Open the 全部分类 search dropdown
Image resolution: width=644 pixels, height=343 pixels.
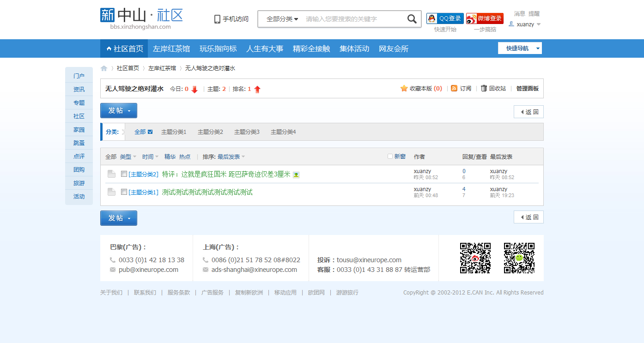(280, 19)
